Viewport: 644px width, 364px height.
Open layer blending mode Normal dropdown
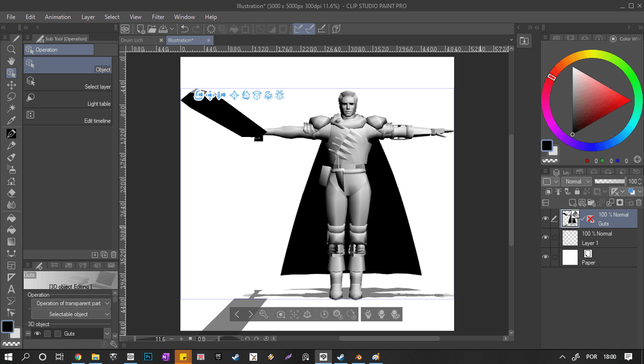pyautogui.click(x=577, y=181)
